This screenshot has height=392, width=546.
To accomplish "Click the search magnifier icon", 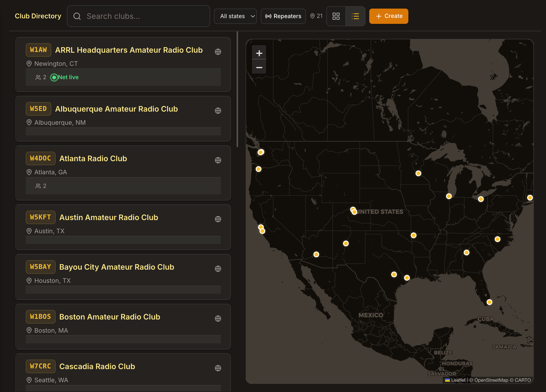I will [x=77, y=16].
